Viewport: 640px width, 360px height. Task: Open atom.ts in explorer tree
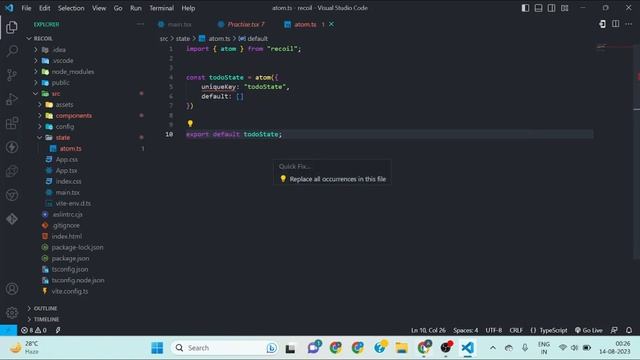click(70, 149)
